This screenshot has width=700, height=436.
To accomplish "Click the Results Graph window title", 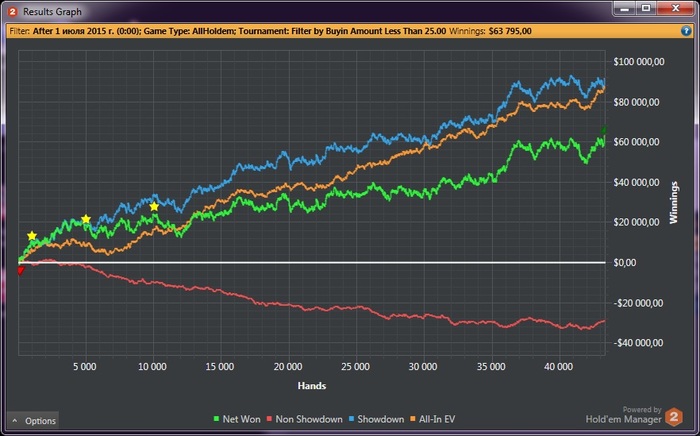I will tap(52, 12).
